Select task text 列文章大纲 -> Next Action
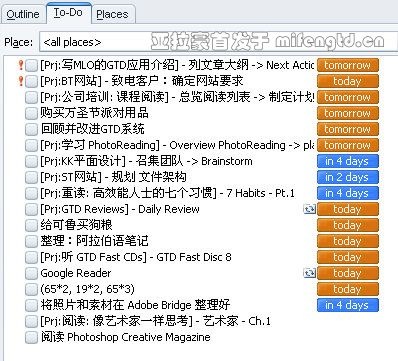The width and height of the screenshot is (398, 361). pyautogui.click(x=251, y=65)
